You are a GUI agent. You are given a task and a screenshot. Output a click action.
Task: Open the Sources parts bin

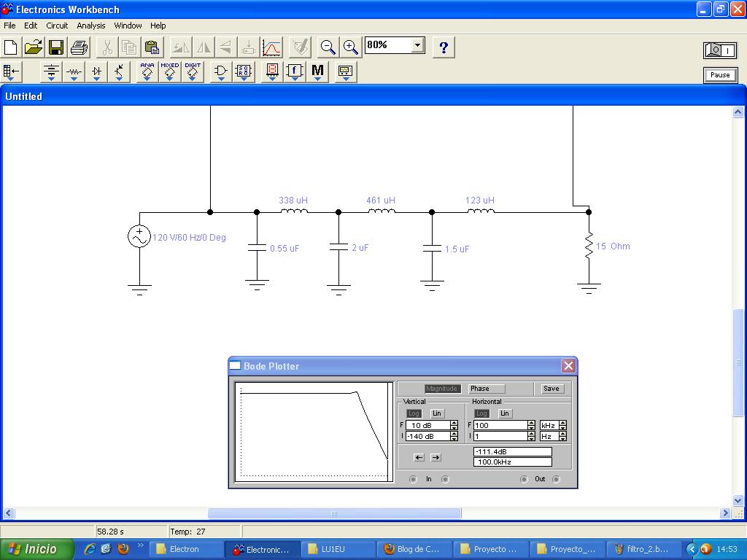click(x=50, y=71)
